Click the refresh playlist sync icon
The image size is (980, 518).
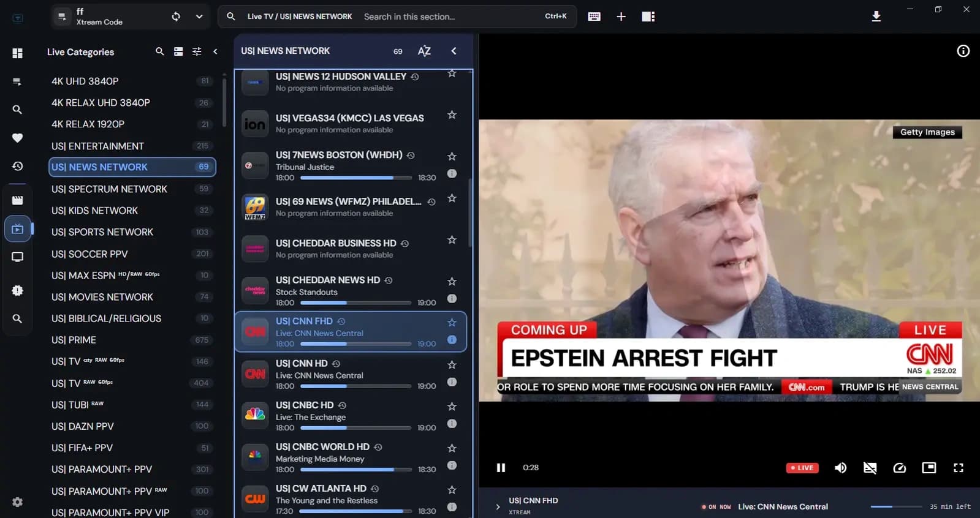tap(176, 17)
